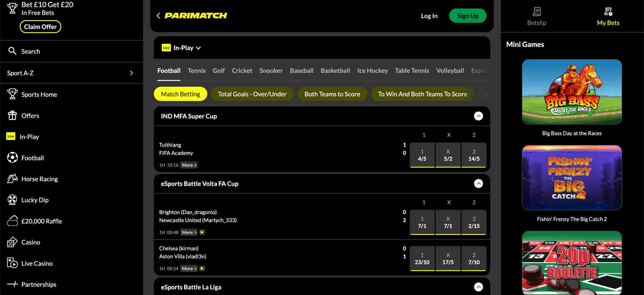
Task: Click the Live badge in In-Play header
Action: (x=166, y=48)
